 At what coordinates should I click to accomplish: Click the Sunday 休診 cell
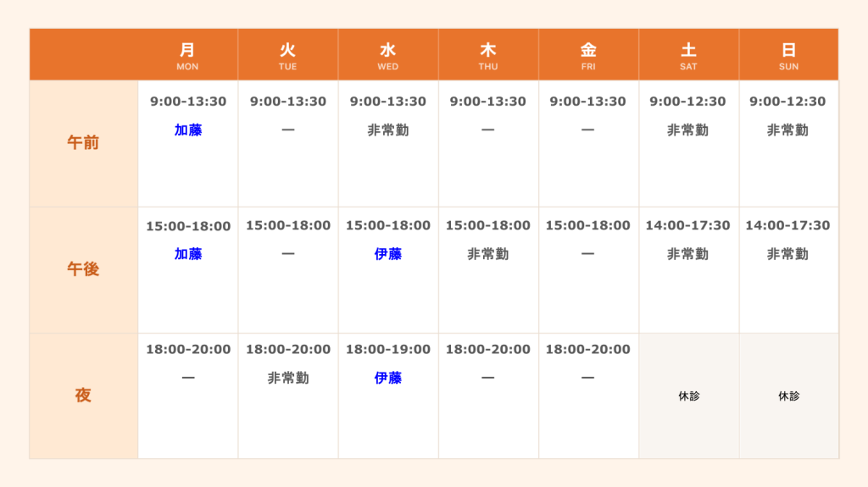point(789,396)
